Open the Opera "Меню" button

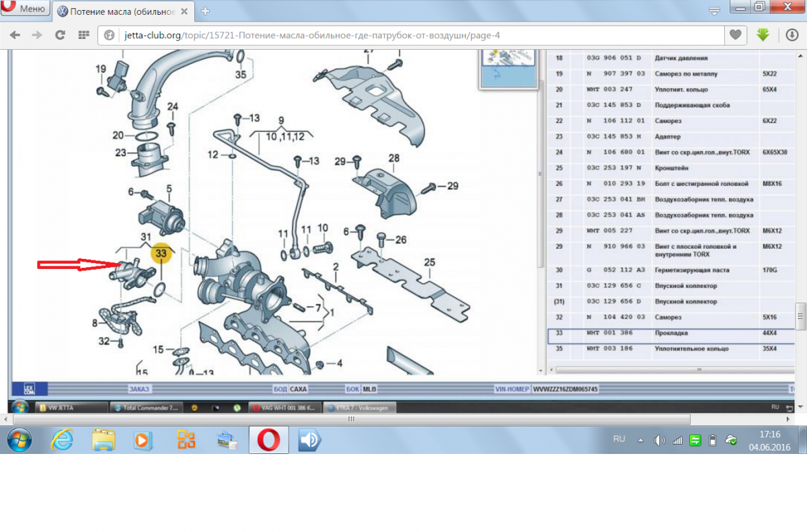[x=25, y=9]
